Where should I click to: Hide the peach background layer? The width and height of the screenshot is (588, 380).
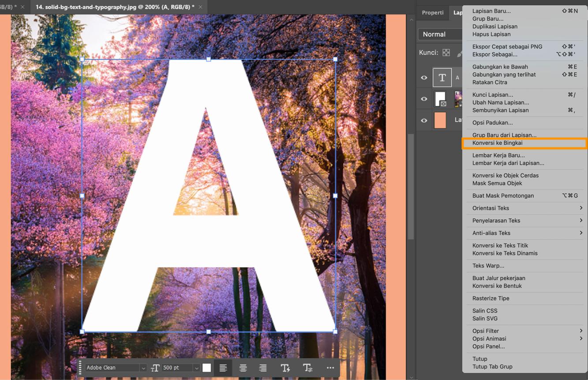pos(424,120)
